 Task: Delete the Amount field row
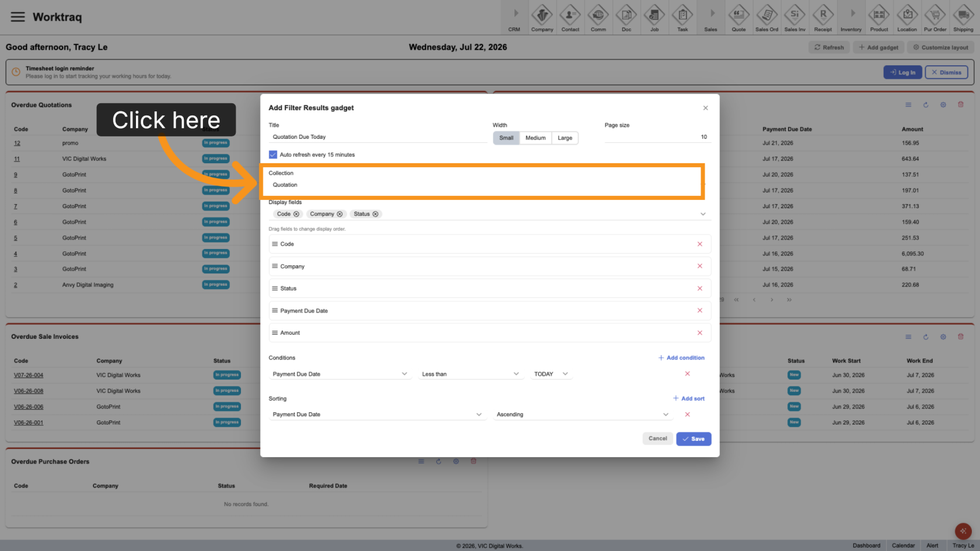click(699, 333)
